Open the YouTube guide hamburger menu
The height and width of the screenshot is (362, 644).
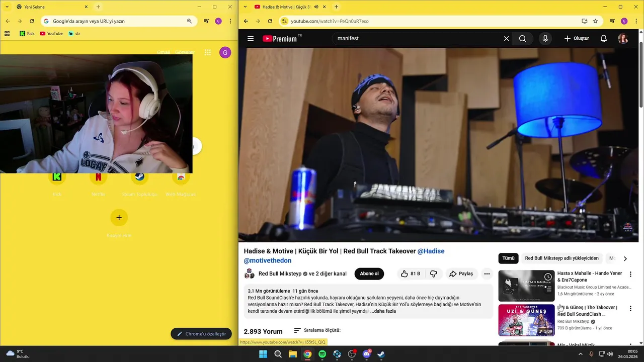251,39
